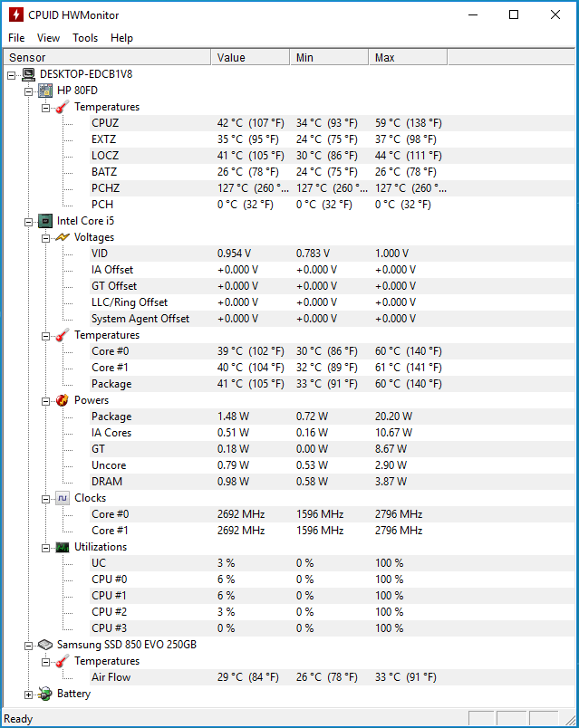Click the Intel Core i5 processor icon
This screenshot has height=728, width=579.
click(45, 221)
